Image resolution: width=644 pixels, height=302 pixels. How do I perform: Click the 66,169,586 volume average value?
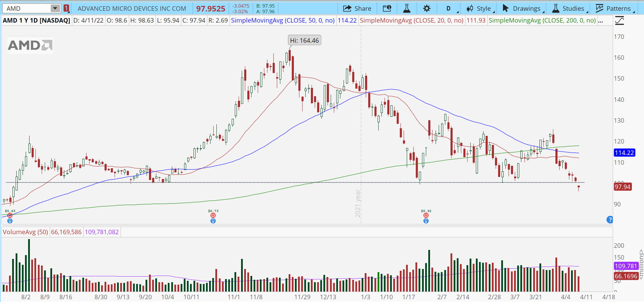click(x=66, y=232)
